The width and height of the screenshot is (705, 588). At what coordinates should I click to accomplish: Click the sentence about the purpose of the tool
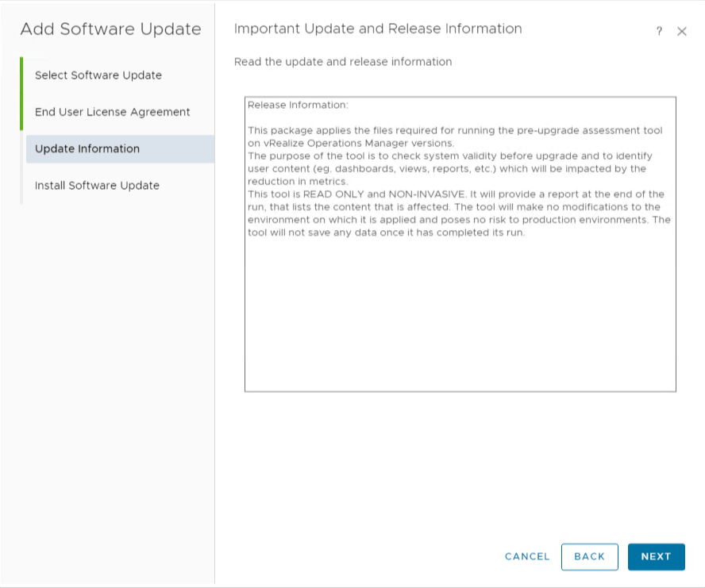coord(449,168)
